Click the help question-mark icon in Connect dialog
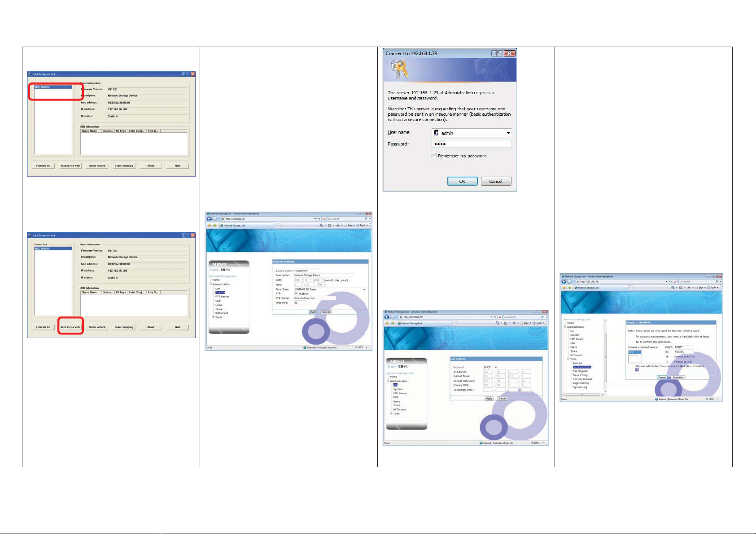The width and height of the screenshot is (756, 534). (x=497, y=53)
